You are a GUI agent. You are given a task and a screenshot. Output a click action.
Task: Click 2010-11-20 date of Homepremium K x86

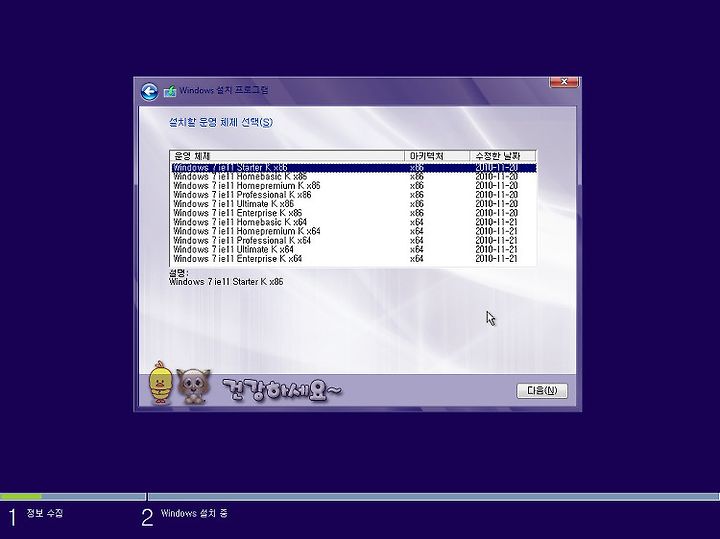pyautogui.click(x=496, y=186)
